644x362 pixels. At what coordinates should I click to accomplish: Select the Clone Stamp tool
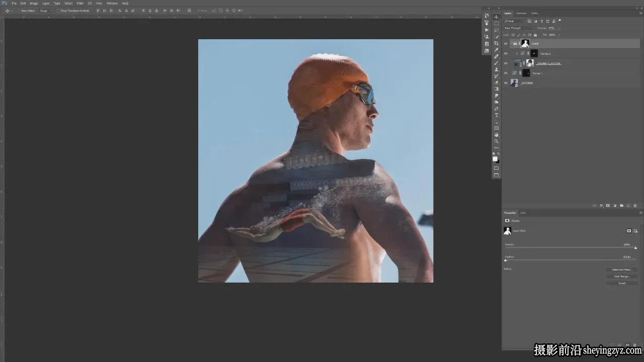click(497, 69)
